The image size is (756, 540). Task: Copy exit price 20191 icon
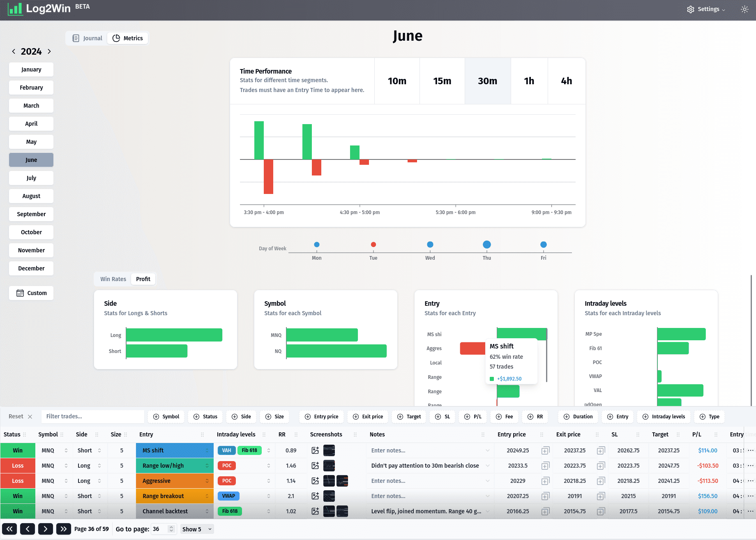click(601, 496)
